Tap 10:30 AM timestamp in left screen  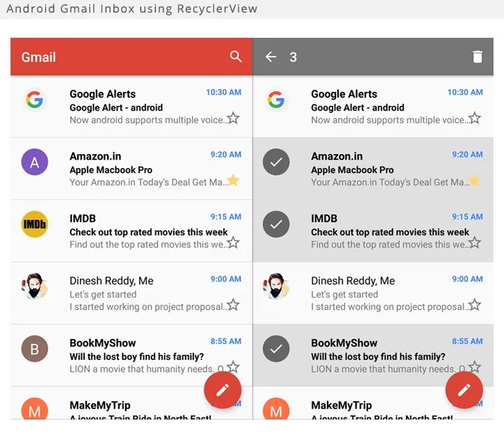224,92
